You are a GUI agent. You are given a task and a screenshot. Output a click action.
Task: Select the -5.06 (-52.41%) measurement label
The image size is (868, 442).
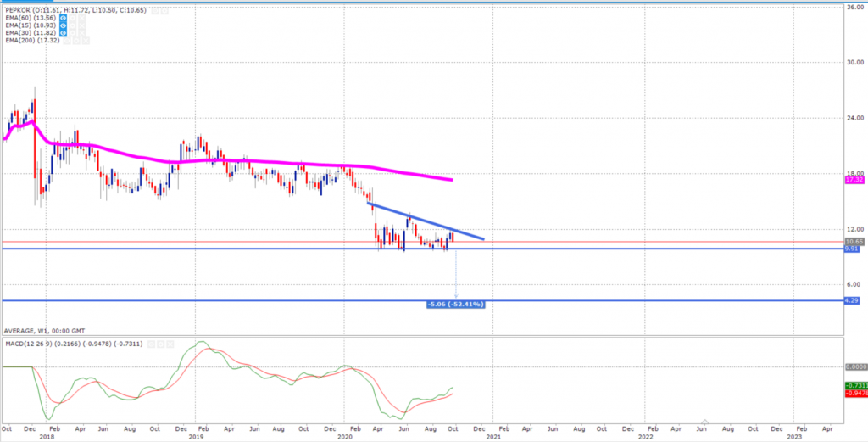(456, 304)
